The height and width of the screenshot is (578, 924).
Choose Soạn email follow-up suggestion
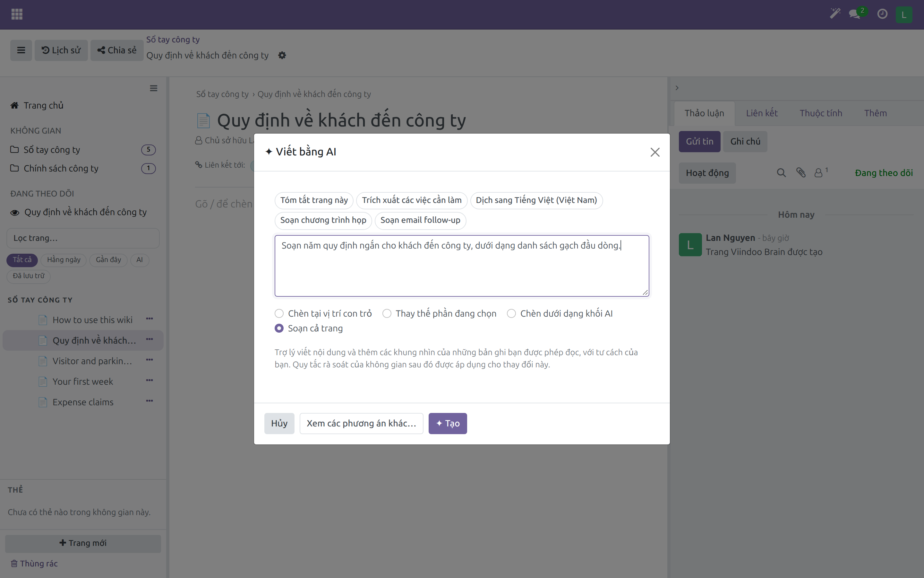pos(420,220)
